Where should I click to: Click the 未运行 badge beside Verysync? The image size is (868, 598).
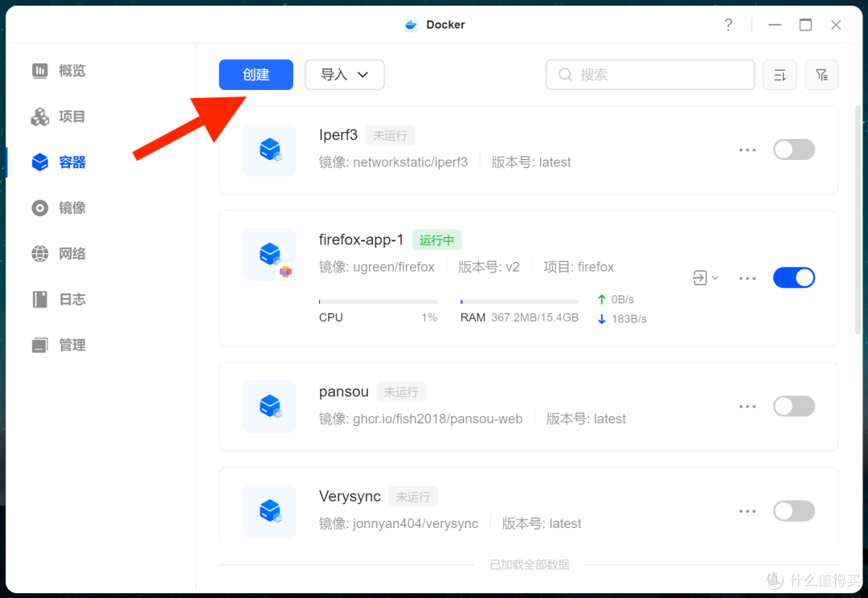coord(413,497)
